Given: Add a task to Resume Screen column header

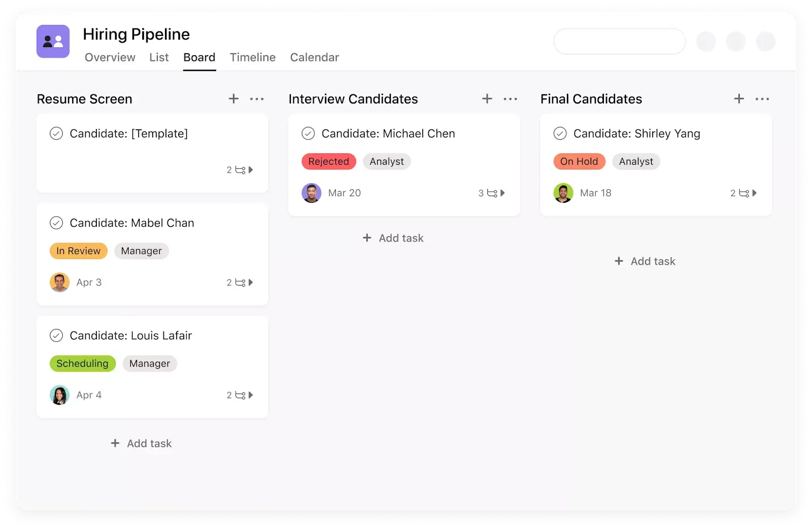Looking at the screenshot, I should coord(233,99).
